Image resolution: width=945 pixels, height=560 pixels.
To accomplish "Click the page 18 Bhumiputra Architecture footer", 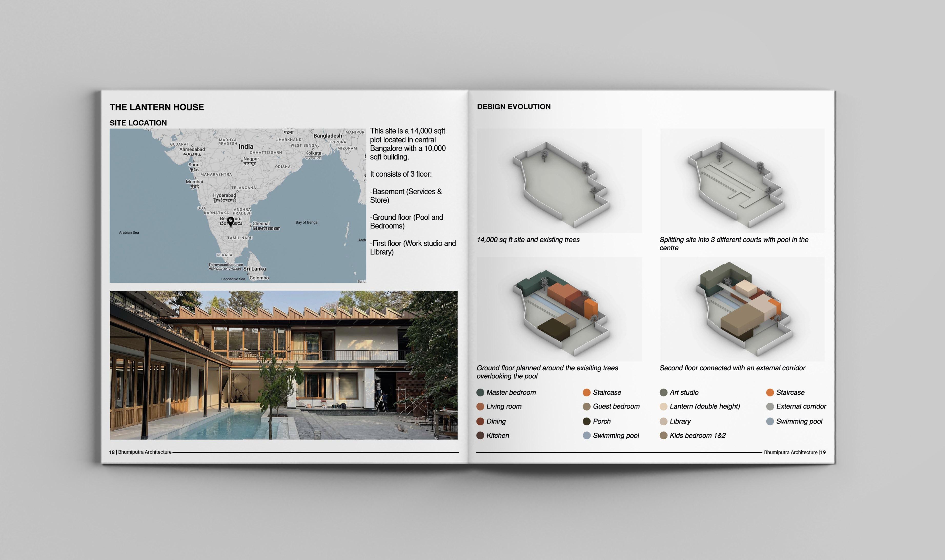I will coord(140,452).
